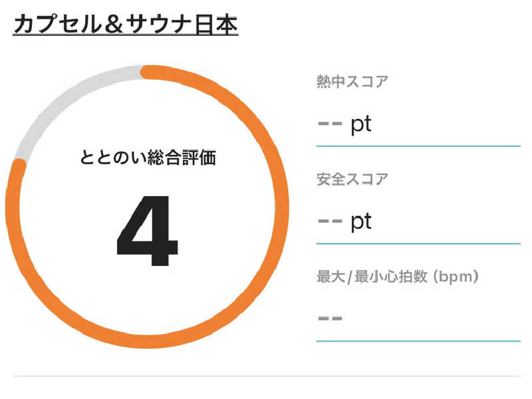Click the teal underline below 熱中スコア field

tap(418, 146)
